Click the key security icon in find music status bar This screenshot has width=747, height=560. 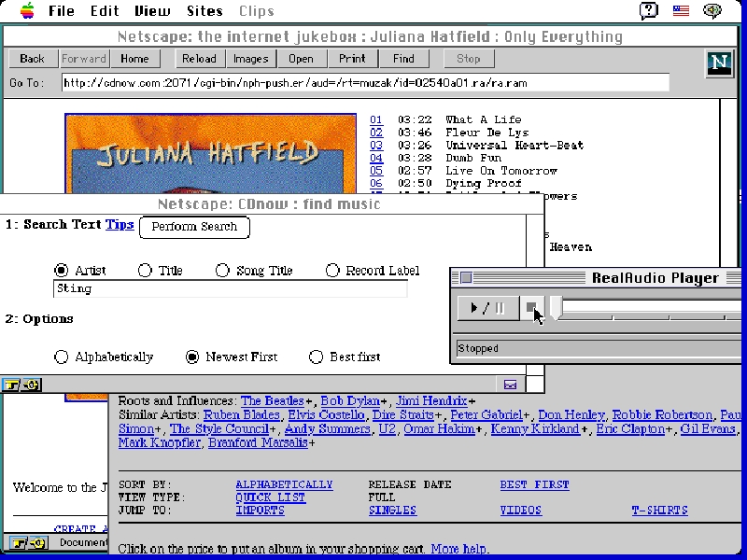[x=9, y=385]
